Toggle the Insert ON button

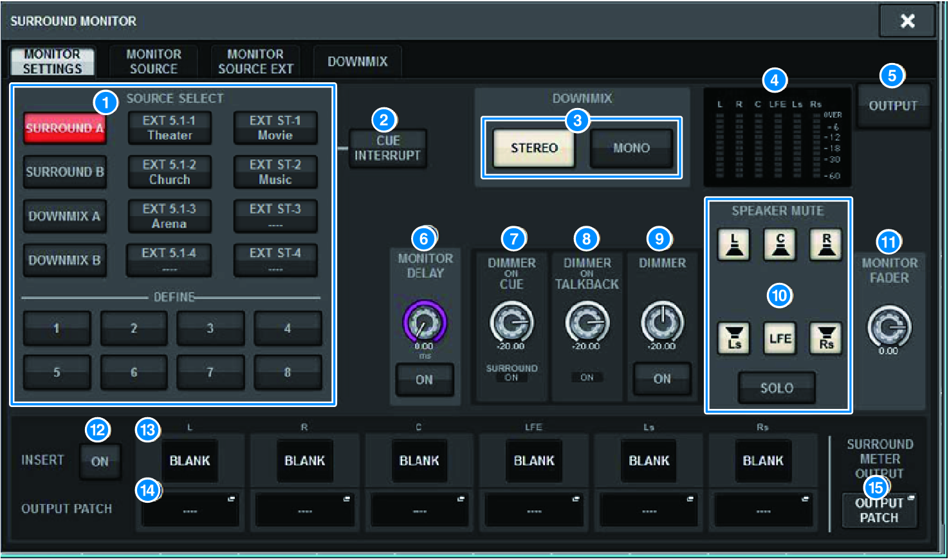pyautogui.click(x=100, y=461)
